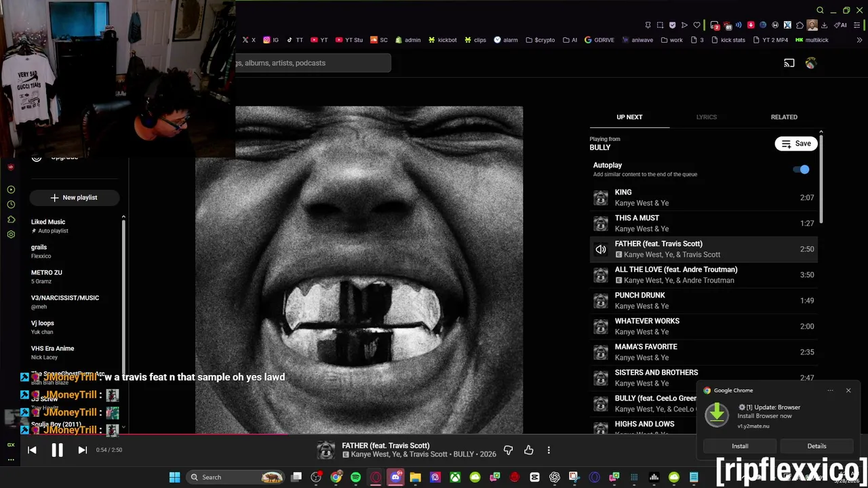This screenshot has height=488, width=868.
Task: Open the alarm bookmark
Action: pos(506,40)
